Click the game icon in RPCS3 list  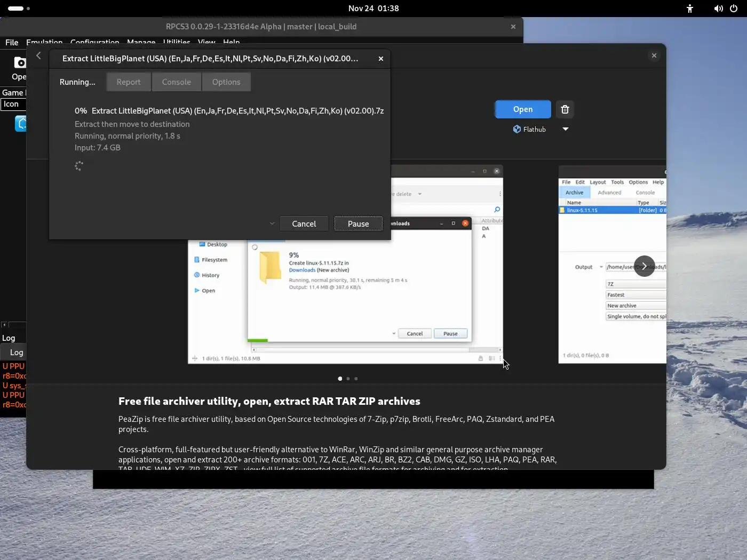click(x=21, y=124)
